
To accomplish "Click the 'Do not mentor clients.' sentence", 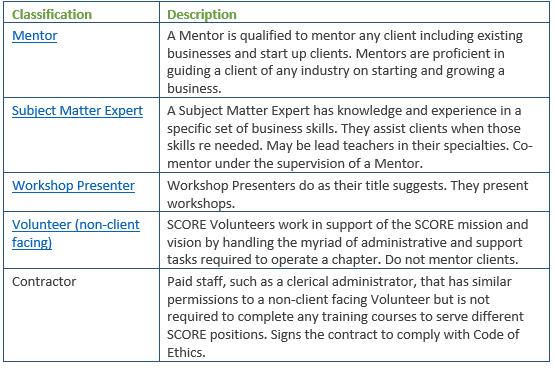I will pos(452,260).
